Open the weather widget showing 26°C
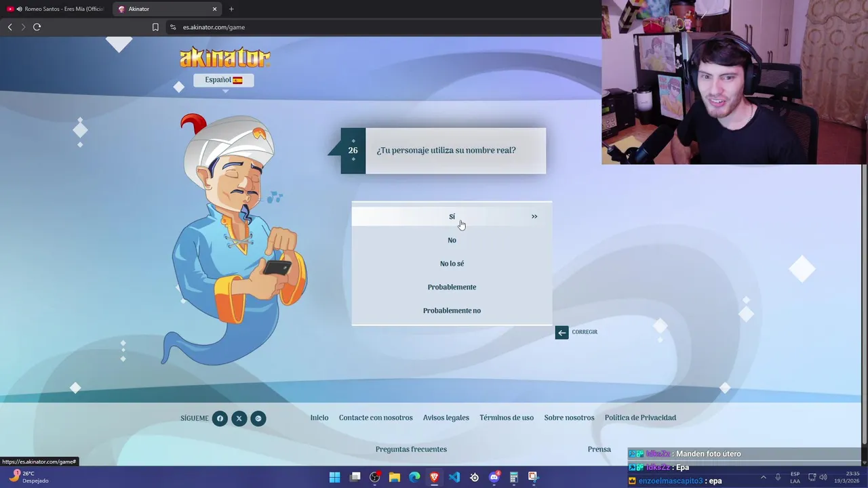Screen dimensions: 868x488 click(x=28, y=477)
